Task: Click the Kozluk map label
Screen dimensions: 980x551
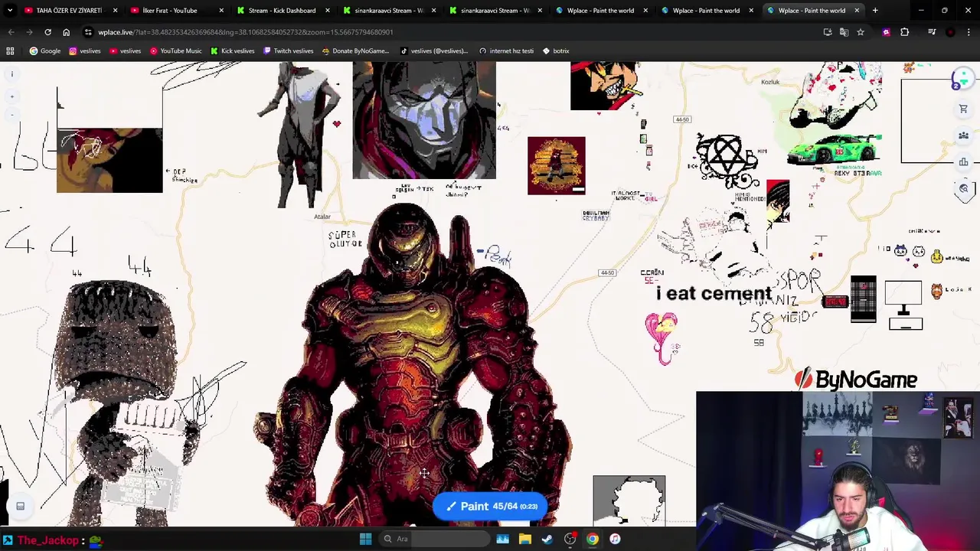Action: click(x=770, y=82)
